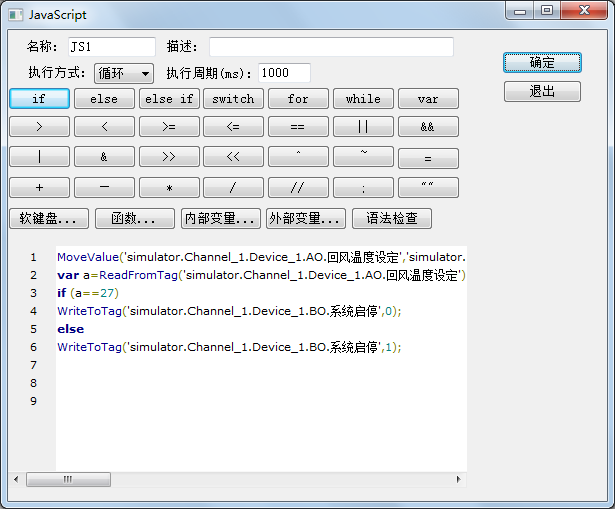The width and height of the screenshot is (615, 509).
Task: Insert the logical AND && operator
Action: [x=428, y=127]
